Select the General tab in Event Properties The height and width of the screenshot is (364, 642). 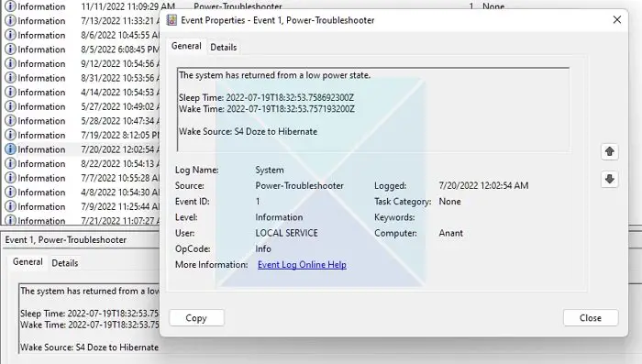186,46
